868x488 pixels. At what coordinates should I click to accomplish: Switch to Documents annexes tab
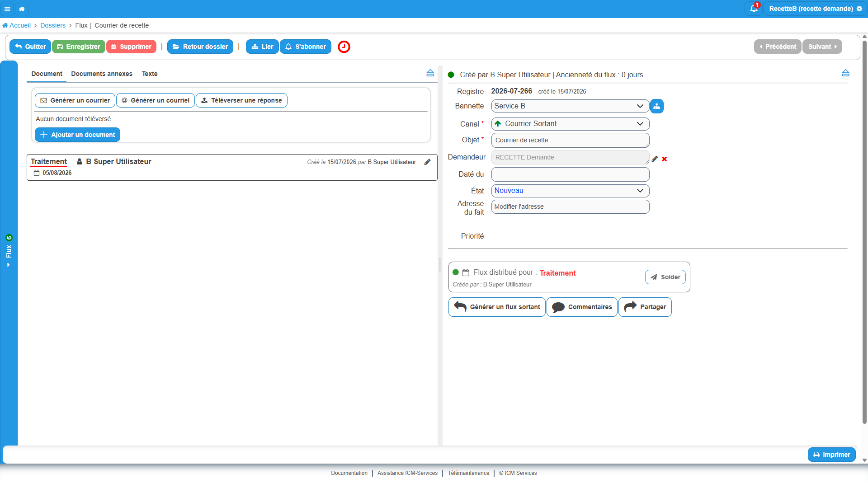point(102,74)
